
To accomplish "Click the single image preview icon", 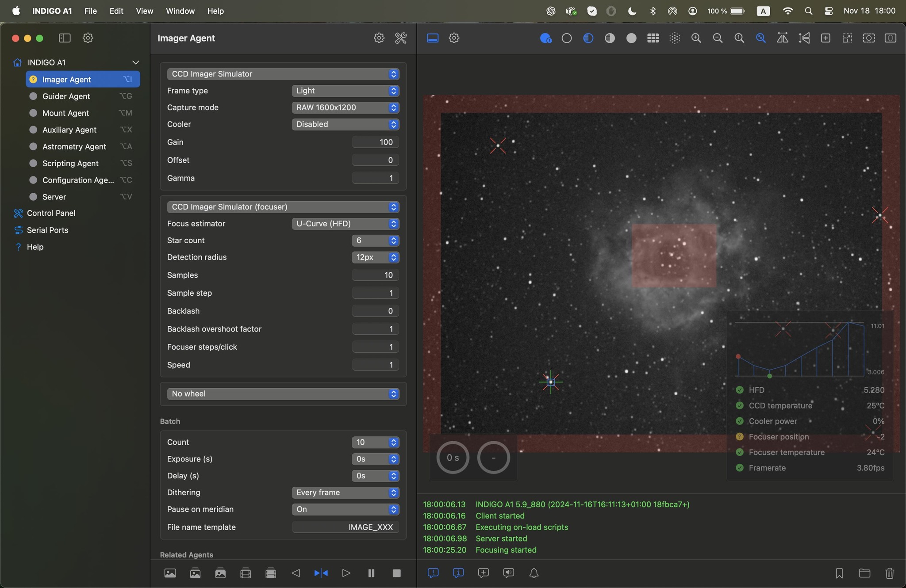I will (x=170, y=573).
